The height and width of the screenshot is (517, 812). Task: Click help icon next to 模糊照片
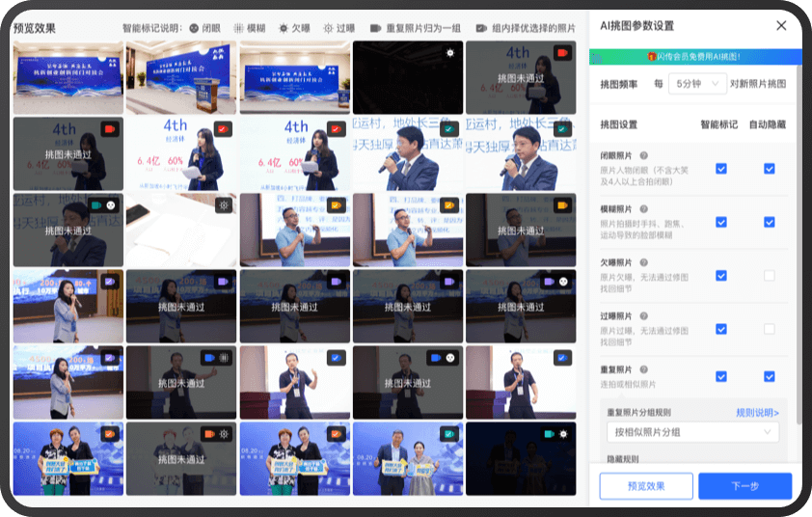tap(643, 209)
